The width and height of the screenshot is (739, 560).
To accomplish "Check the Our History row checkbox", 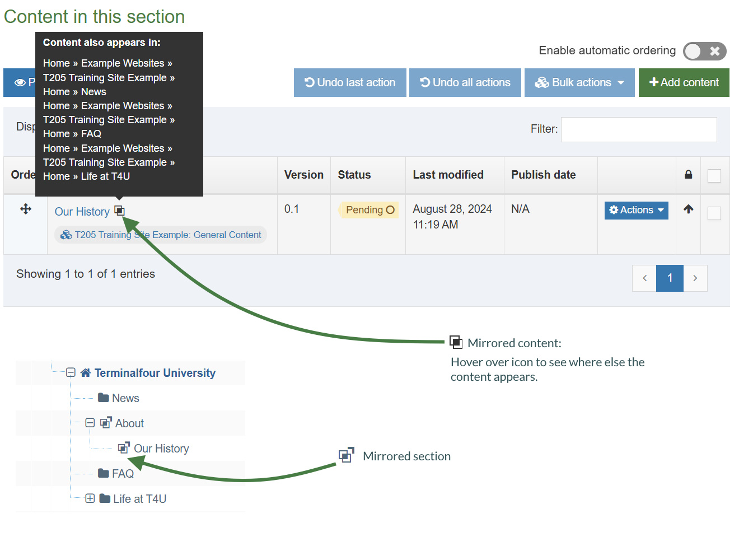I will tap(714, 213).
